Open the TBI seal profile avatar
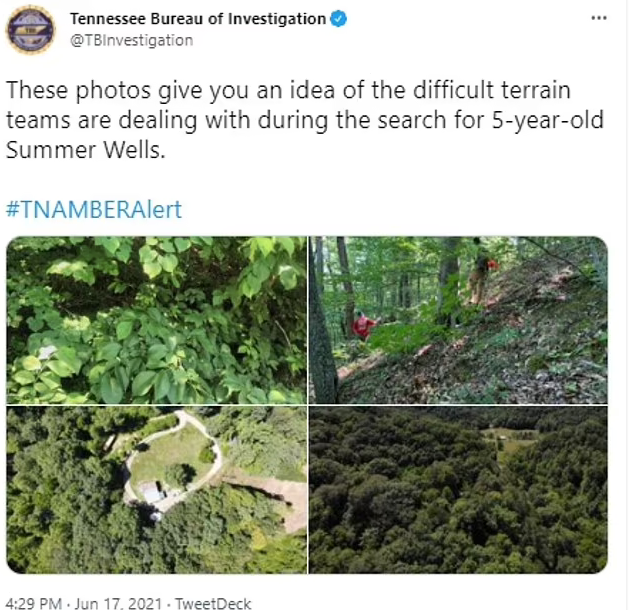This screenshot has width=629, height=610. click(x=30, y=30)
